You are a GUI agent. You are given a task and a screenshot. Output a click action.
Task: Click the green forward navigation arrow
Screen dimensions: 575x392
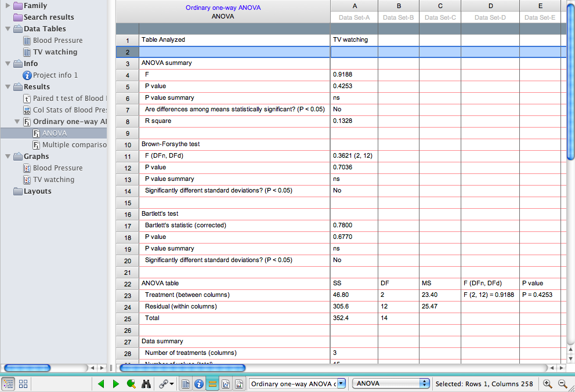(x=115, y=384)
